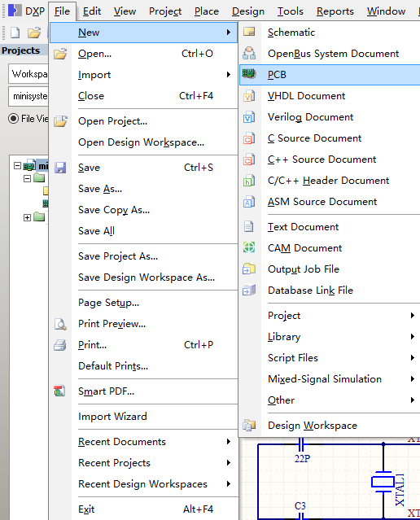Select the File View radio button
The width and height of the screenshot is (420, 520).
pyautogui.click(x=13, y=118)
